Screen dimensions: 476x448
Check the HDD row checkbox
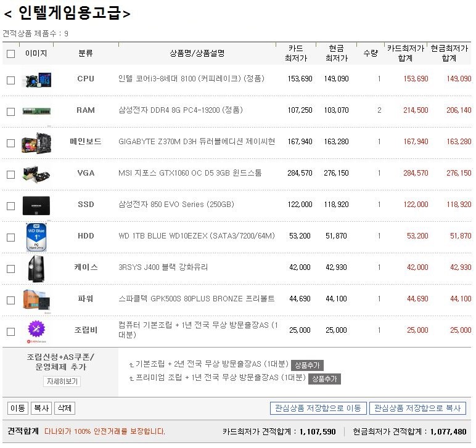[10, 237]
